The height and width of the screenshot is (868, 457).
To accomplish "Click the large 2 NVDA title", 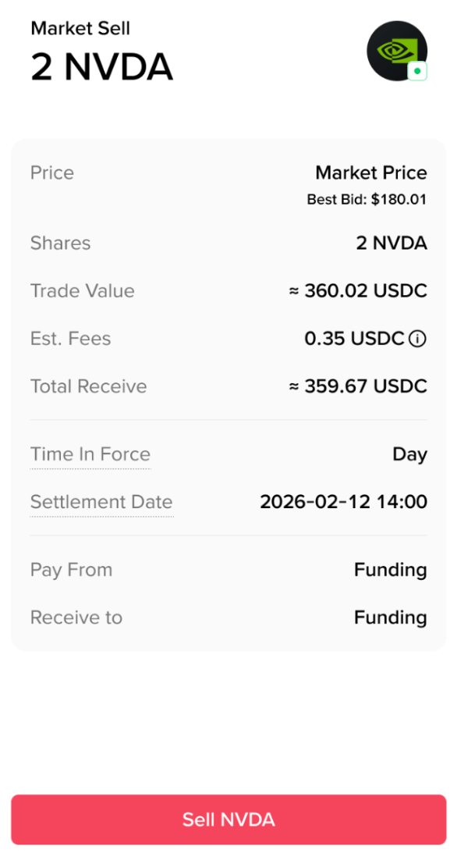I will pyautogui.click(x=102, y=68).
